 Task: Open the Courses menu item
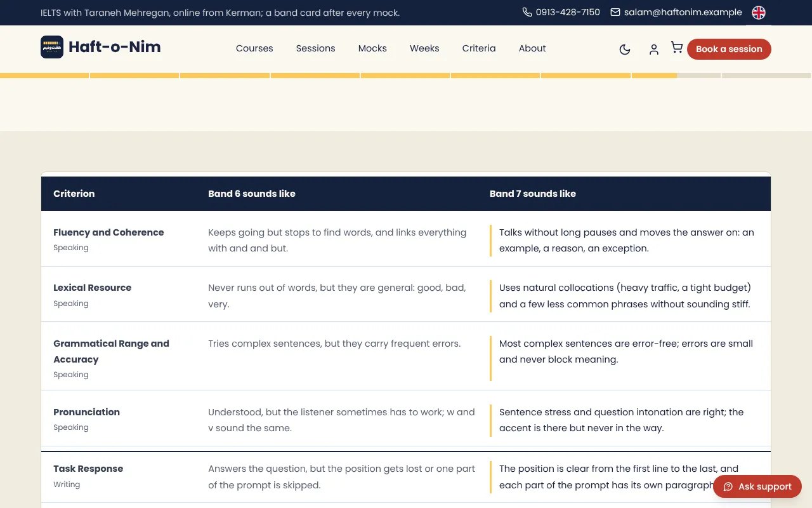(x=254, y=48)
